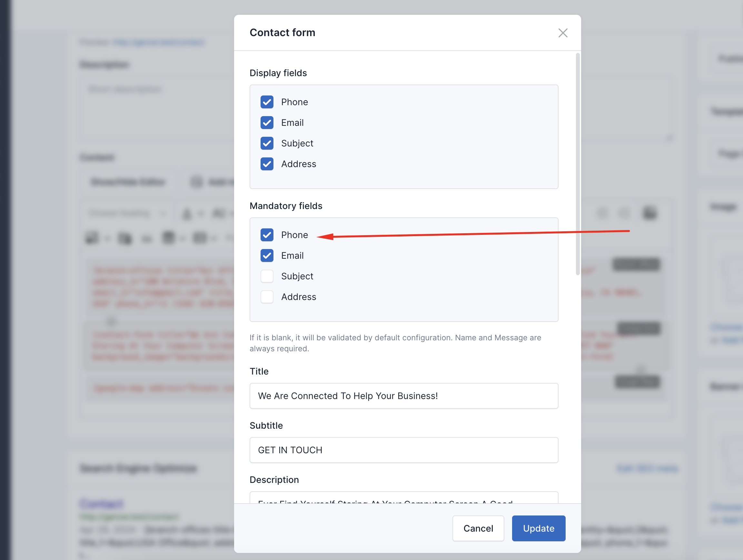Click the Email label in Display fields

tap(292, 123)
